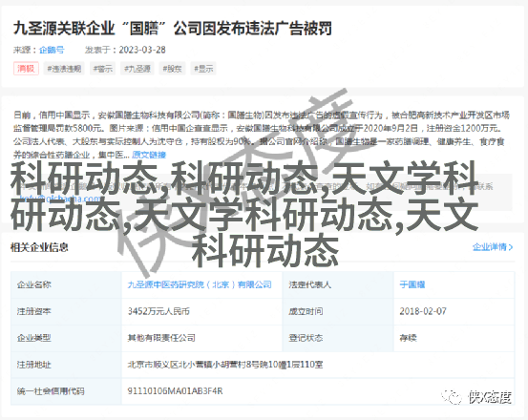Click the 注册地址 label cell
Screen dimensions: 528x420
pyautogui.click(x=66, y=365)
